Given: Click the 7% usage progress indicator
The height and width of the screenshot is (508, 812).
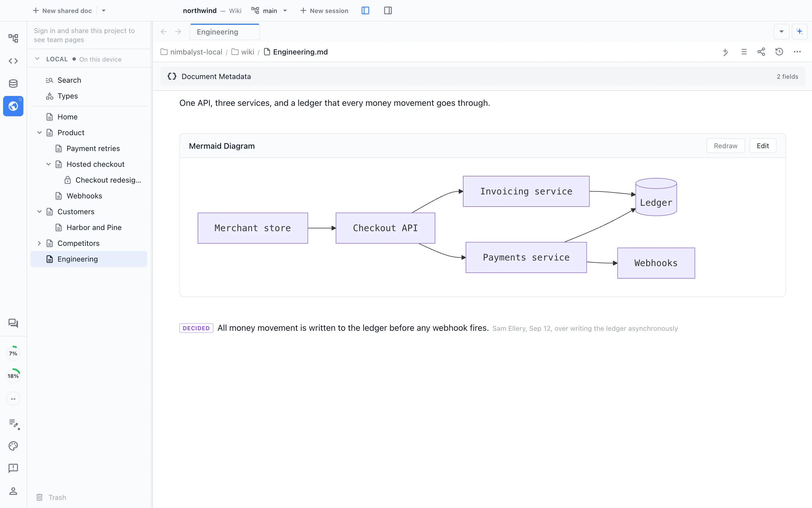Looking at the screenshot, I should tap(13, 353).
